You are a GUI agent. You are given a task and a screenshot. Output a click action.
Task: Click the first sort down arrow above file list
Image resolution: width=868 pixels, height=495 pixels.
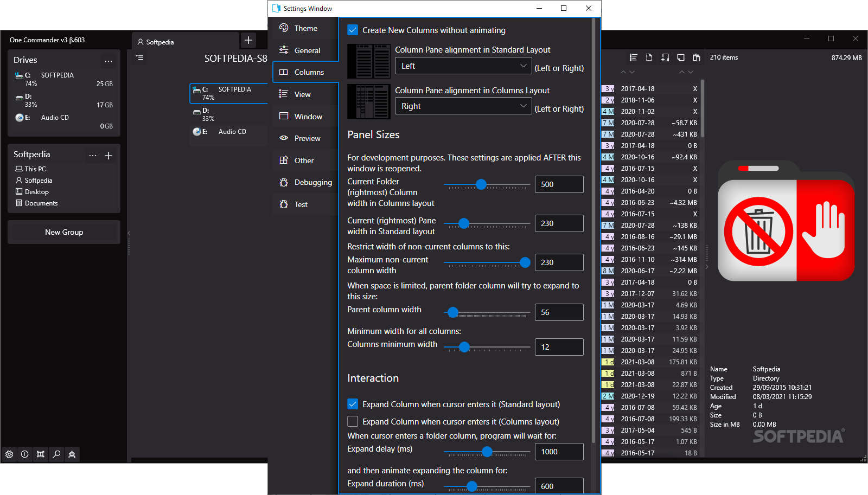[632, 72]
